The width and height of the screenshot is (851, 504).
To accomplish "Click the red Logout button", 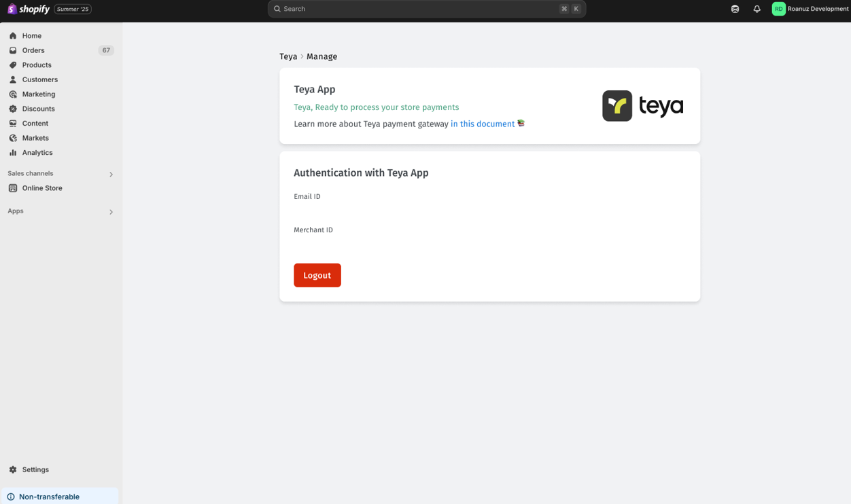I will pyautogui.click(x=317, y=275).
